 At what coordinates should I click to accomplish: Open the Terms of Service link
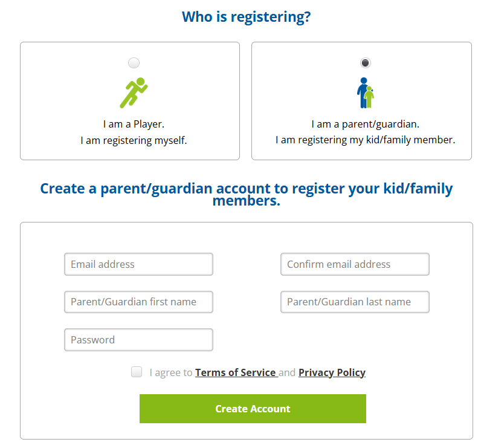[236, 372]
